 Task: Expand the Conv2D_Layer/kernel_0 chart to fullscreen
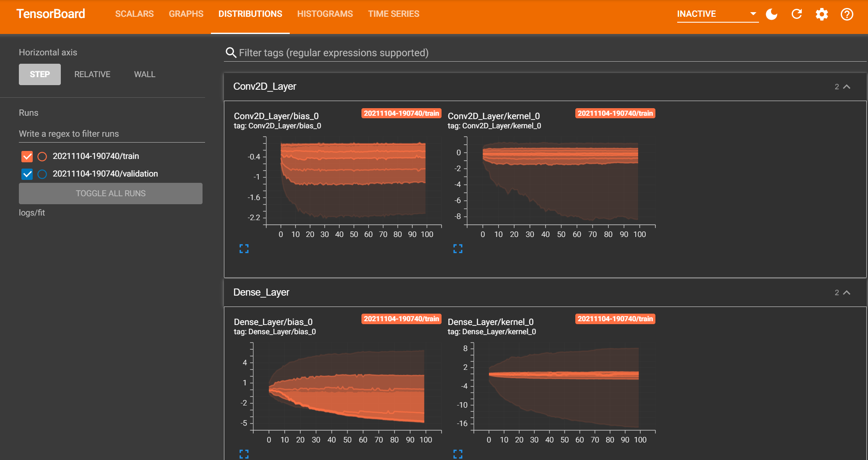point(457,249)
